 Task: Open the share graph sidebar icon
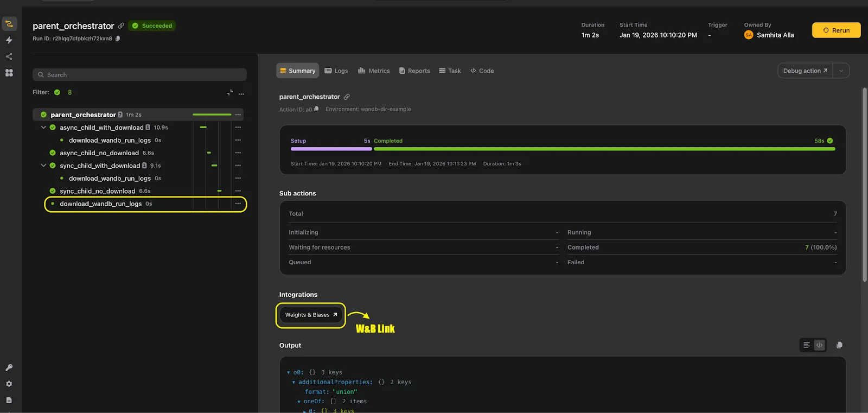pos(9,56)
